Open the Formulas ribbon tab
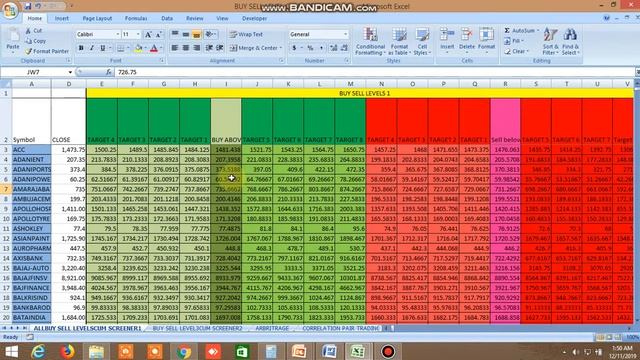 coord(136,18)
